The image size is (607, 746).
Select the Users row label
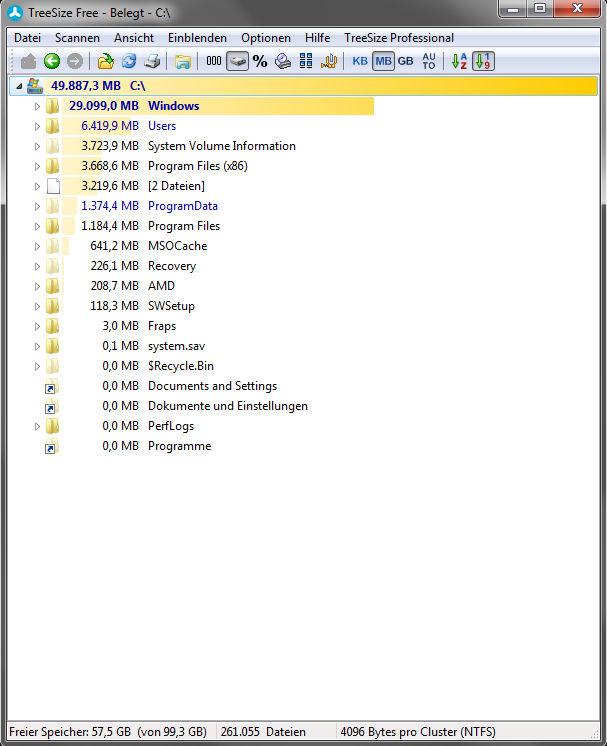(162, 126)
